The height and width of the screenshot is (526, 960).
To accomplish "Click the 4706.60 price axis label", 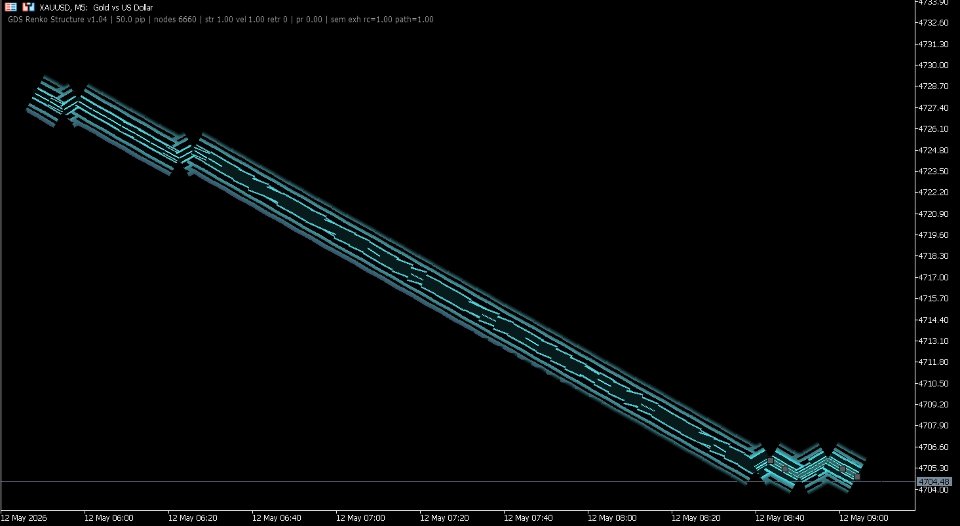I will coord(934,447).
